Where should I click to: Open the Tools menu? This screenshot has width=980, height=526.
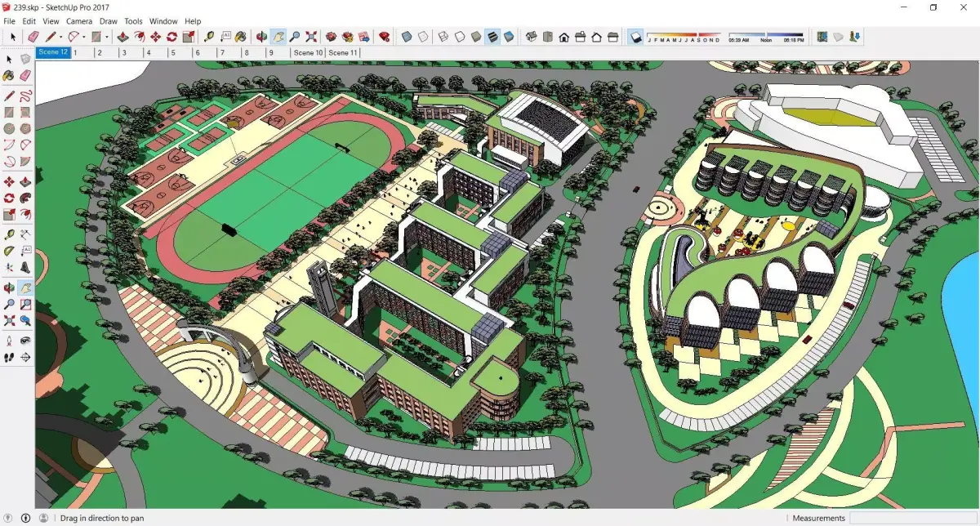tap(133, 20)
